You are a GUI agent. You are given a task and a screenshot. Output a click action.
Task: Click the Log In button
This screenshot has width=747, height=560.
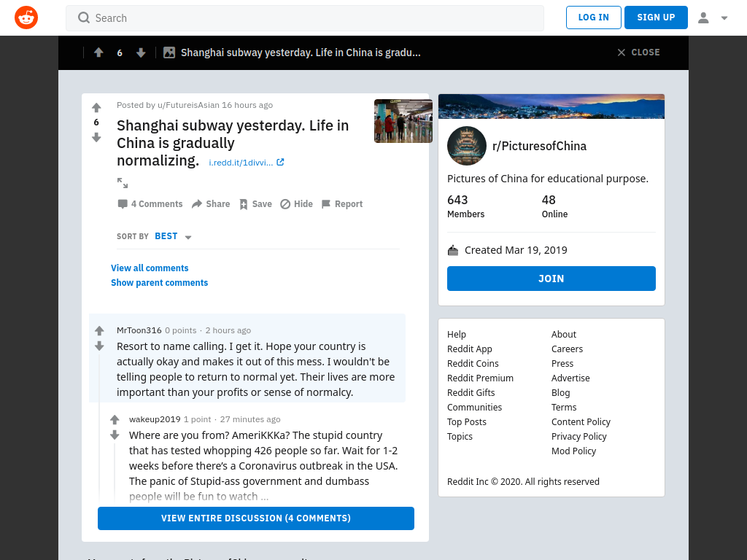click(594, 17)
